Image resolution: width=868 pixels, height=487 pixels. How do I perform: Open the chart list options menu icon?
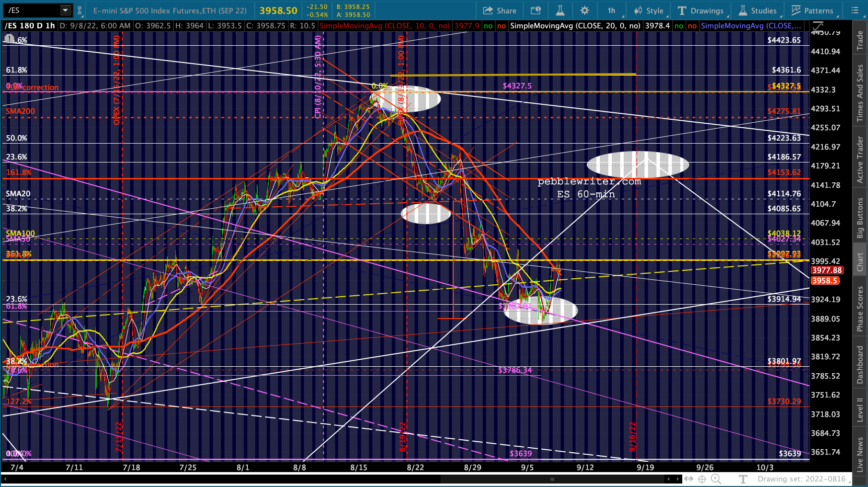click(x=855, y=10)
